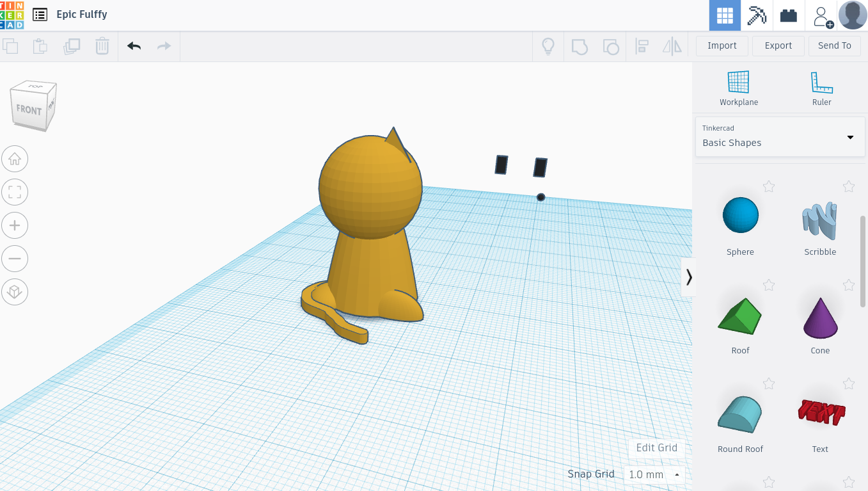The height and width of the screenshot is (491, 868).
Task: Favorite the Round Roof star
Action: (769, 383)
